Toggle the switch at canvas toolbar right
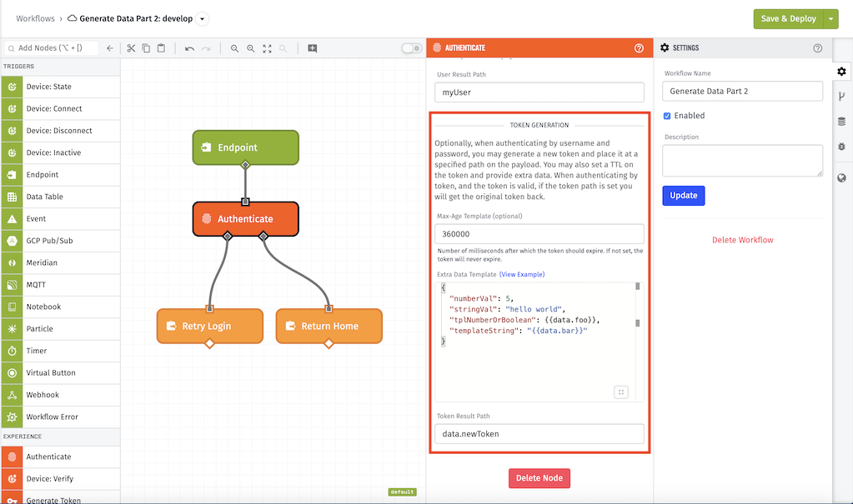 pyautogui.click(x=411, y=48)
